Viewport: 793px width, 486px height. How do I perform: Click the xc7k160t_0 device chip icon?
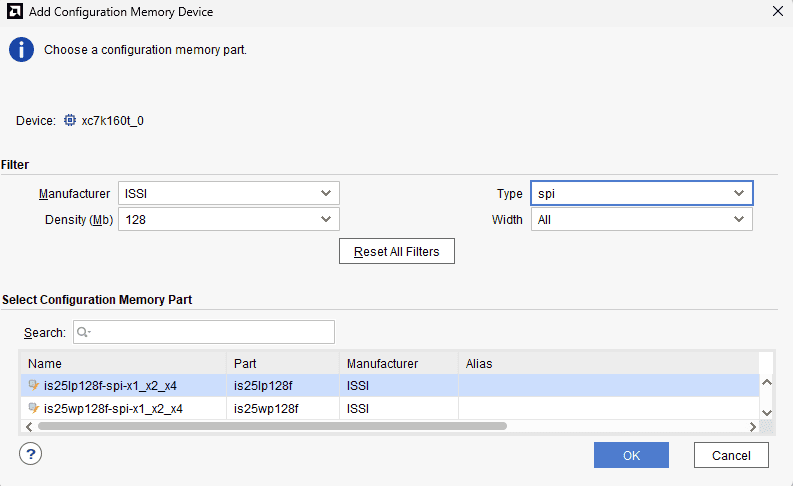(x=70, y=121)
